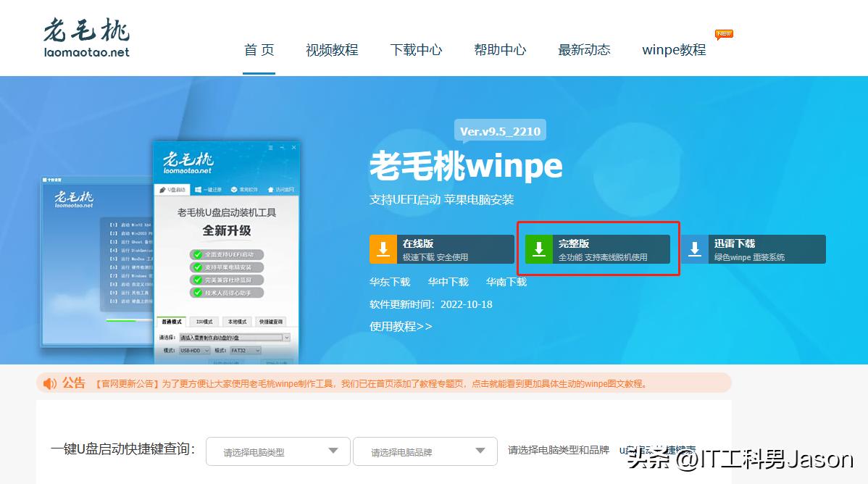Click the blue download icon on 迅雷下载

point(695,249)
